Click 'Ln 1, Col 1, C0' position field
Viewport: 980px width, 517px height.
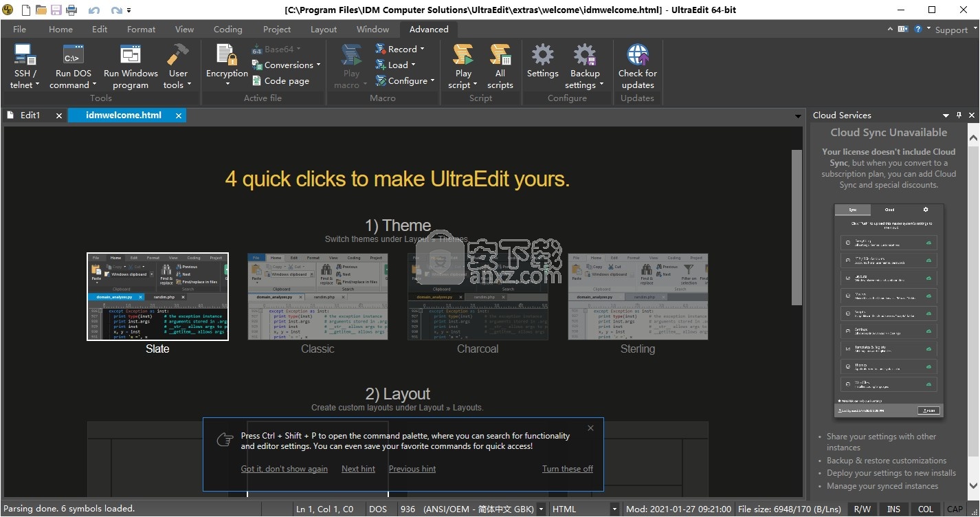(325, 509)
